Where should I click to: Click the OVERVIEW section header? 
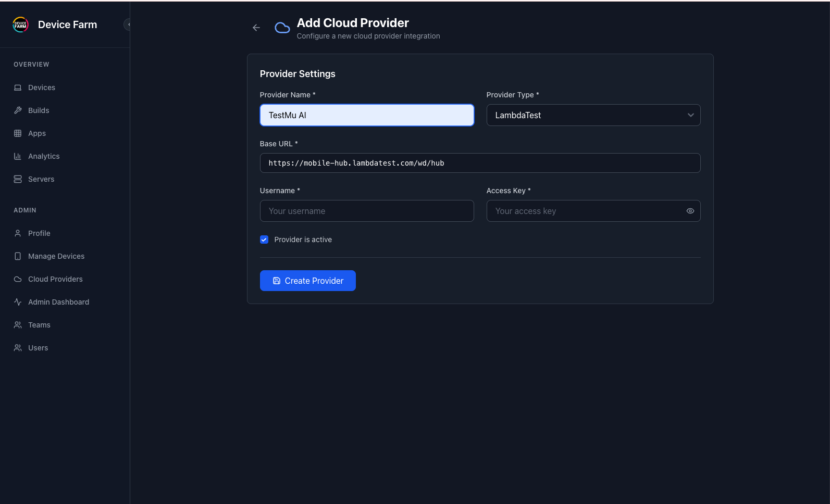31,65
